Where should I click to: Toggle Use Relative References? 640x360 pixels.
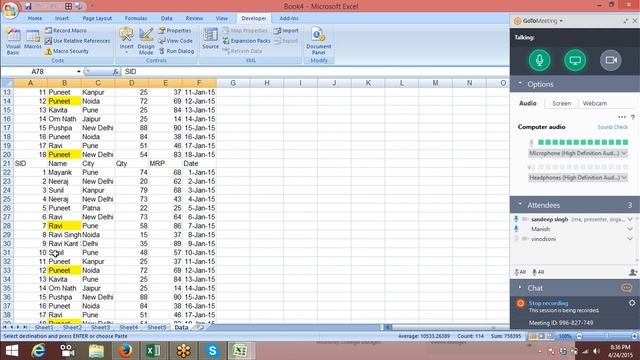coord(77,41)
